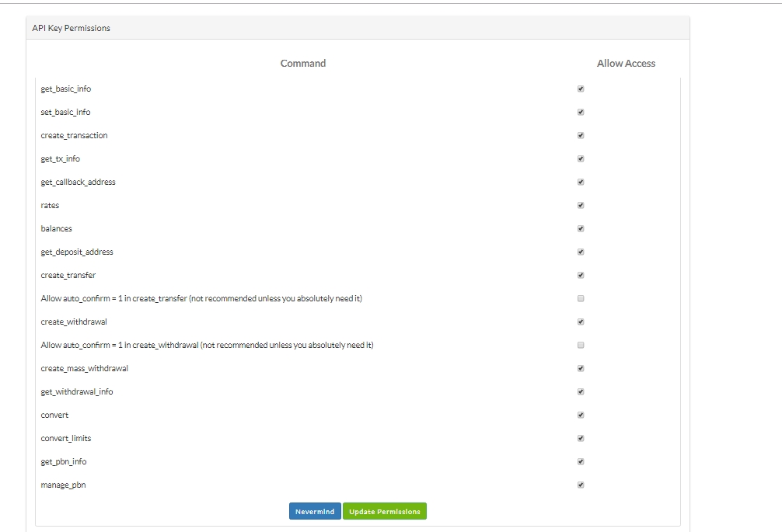Disable the convert command permission

click(581, 415)
